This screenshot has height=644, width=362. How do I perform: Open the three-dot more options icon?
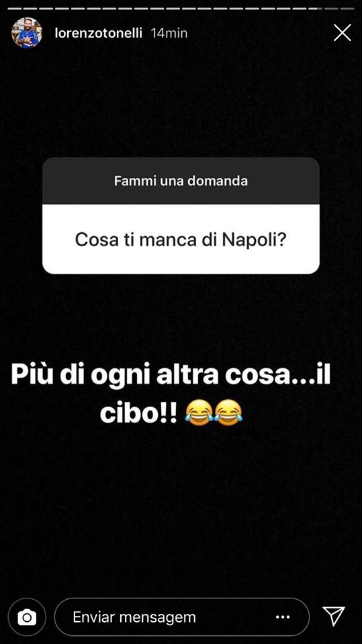coord(283,617)
